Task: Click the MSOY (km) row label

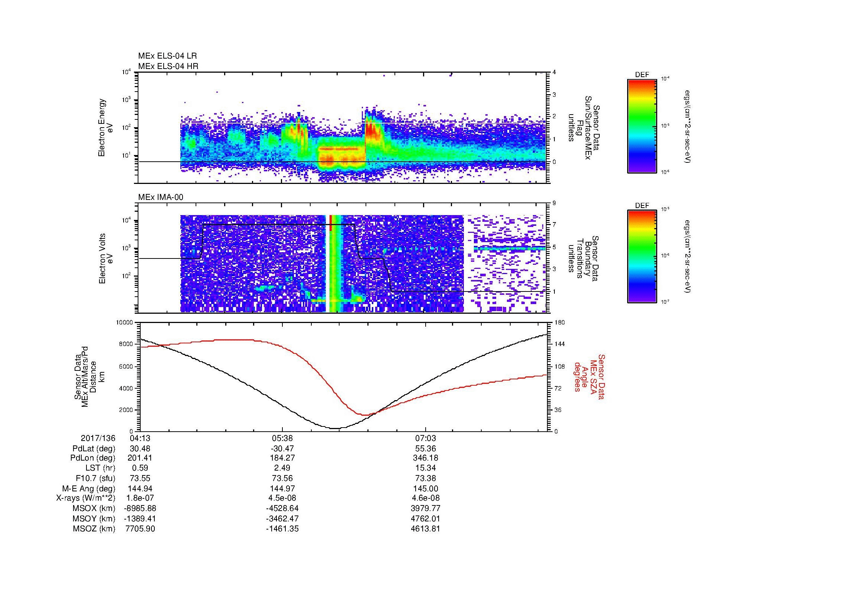Action: tap(94, 518)
